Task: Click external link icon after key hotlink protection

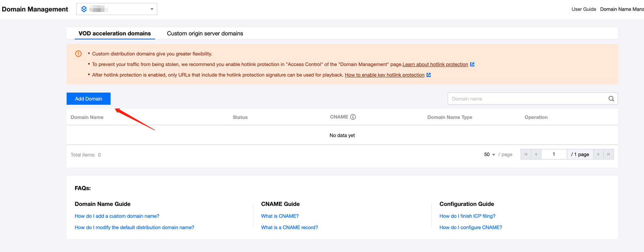Action: pos(428,75)
